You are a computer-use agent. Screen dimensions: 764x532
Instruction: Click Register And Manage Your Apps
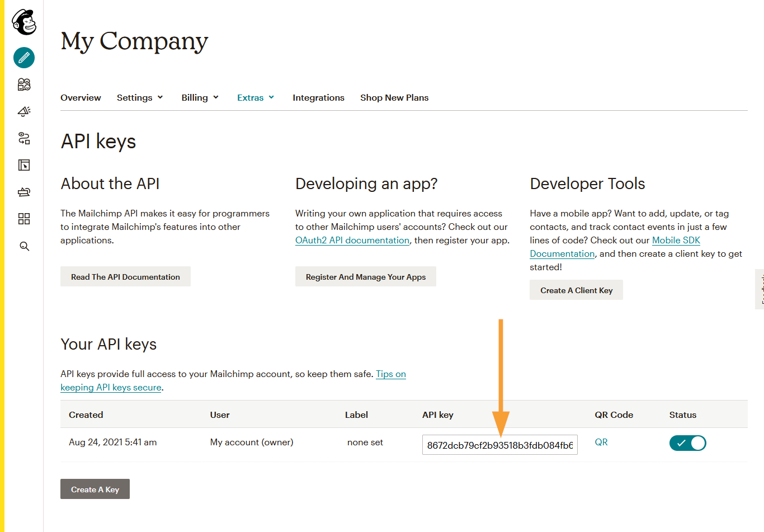click(x=366, y=276)
